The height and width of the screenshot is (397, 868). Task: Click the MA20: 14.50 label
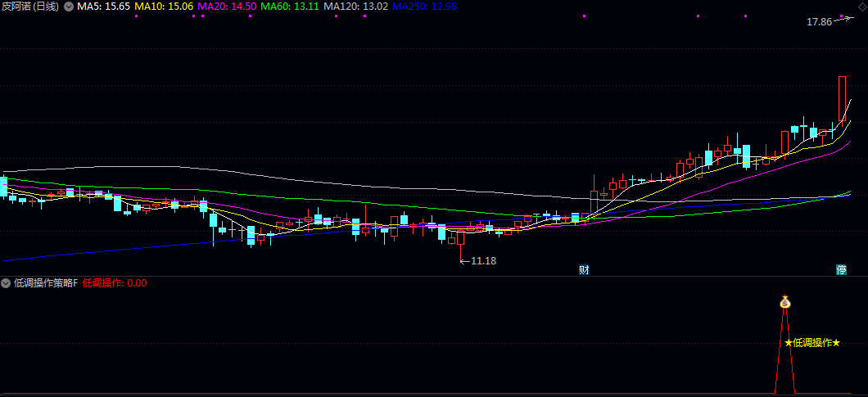(x=227, y=7)
